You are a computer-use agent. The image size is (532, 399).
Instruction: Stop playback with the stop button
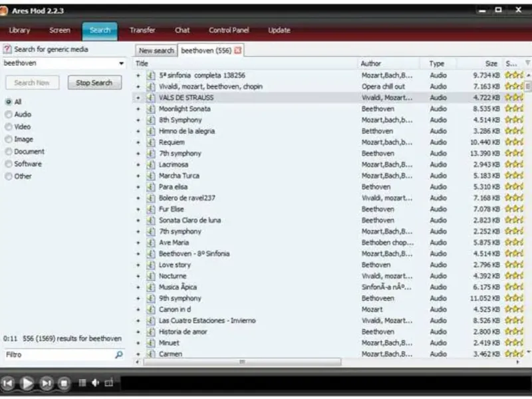coord(64,384)
